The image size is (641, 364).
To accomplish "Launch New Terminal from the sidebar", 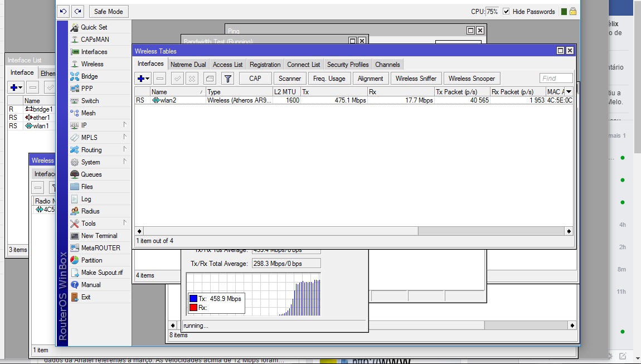I will click(x=99, y=236).
